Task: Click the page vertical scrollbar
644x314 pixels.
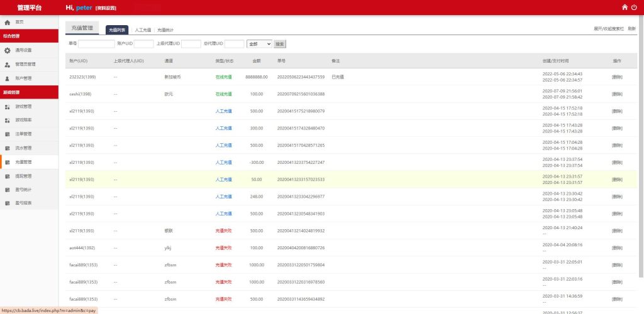Action: (641, 157)
